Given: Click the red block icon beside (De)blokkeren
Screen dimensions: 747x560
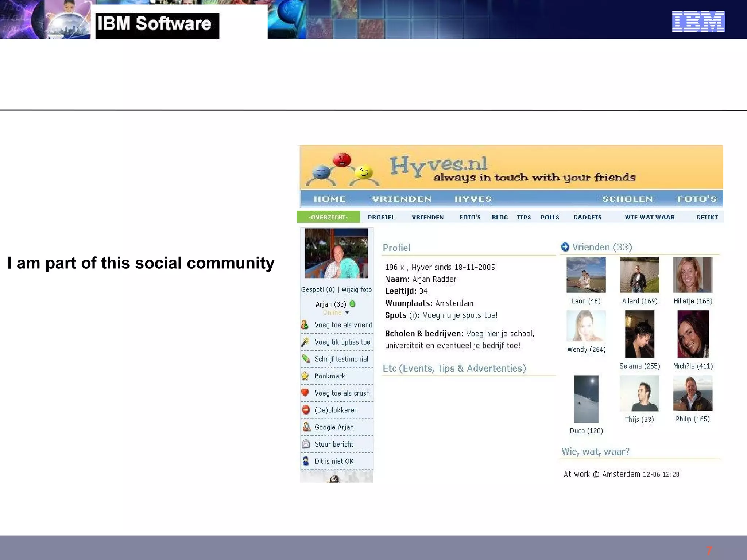Looking at the screenshot, I should click(306, 410).
